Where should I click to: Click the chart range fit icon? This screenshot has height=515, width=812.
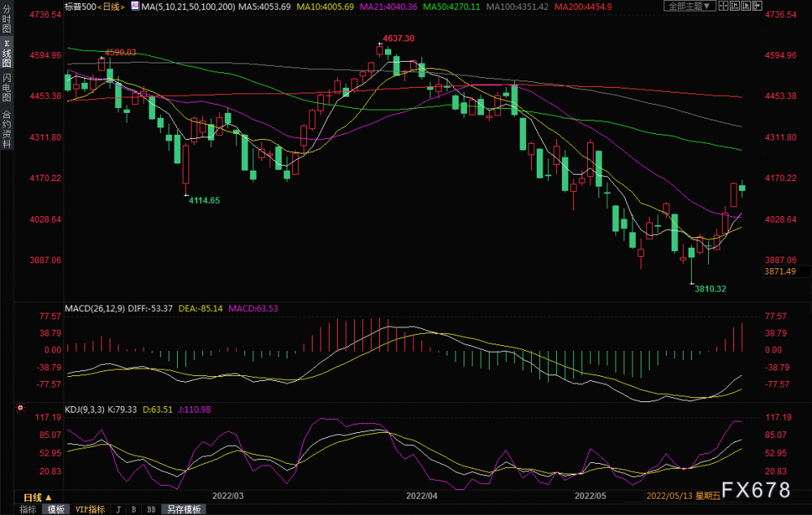(735, 6)
